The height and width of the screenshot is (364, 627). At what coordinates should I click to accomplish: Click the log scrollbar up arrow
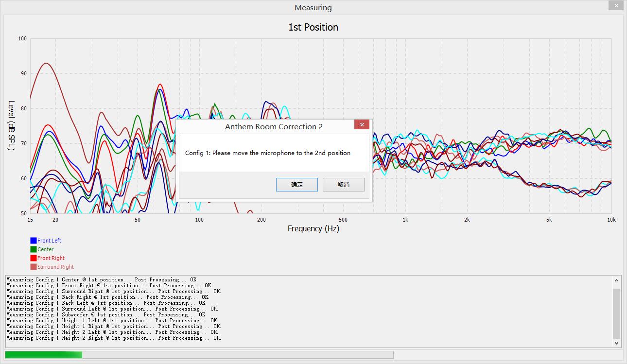(x=617, y=280)
